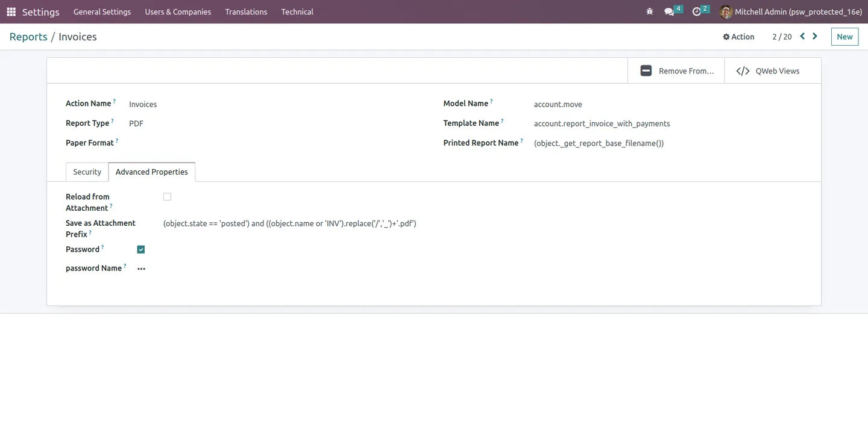Image resolution: width=868 pixels, height=445 pixels.
Task: Open the Technical menu
Action: coord(297,11)
